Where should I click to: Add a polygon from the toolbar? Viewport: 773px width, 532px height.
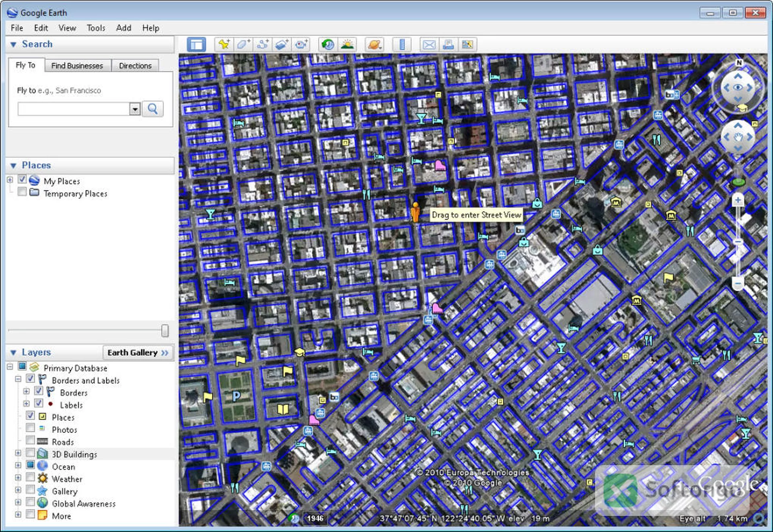(243, 44)
